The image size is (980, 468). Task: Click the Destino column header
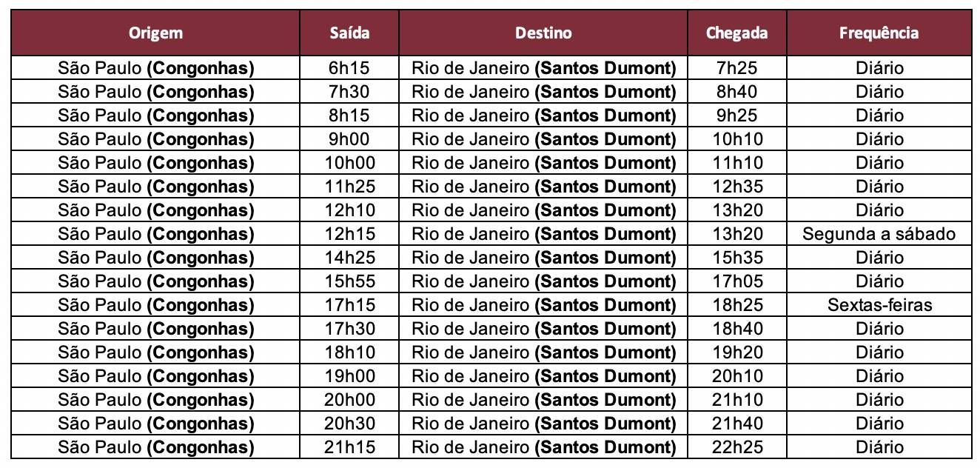543,33
